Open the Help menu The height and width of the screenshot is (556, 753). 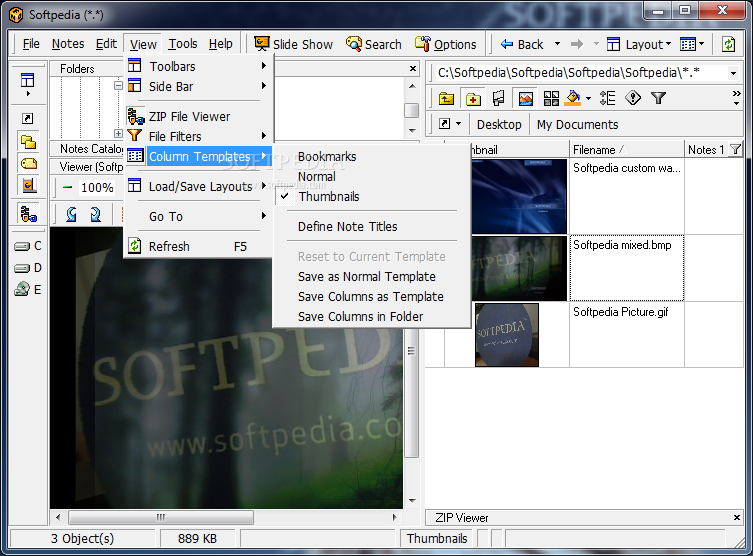tap(220, 44)
